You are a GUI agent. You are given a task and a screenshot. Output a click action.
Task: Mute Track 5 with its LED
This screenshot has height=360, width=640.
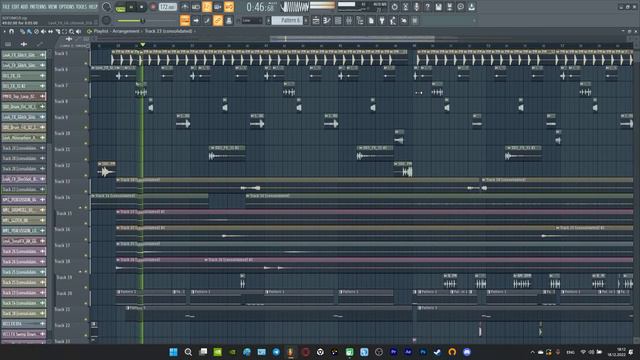coord(86,63)
